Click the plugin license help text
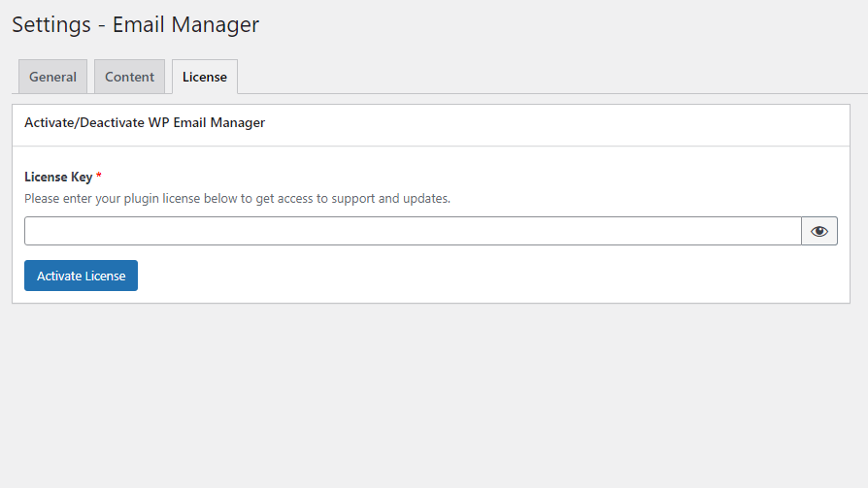 [238, 199]
